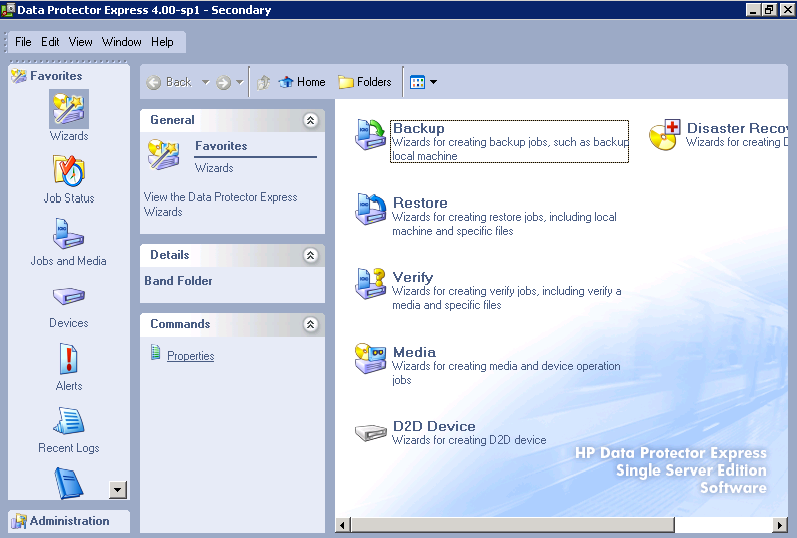Open the Job Status favorites icon
The height and width of the screenshot is (538, 797).
69,170
